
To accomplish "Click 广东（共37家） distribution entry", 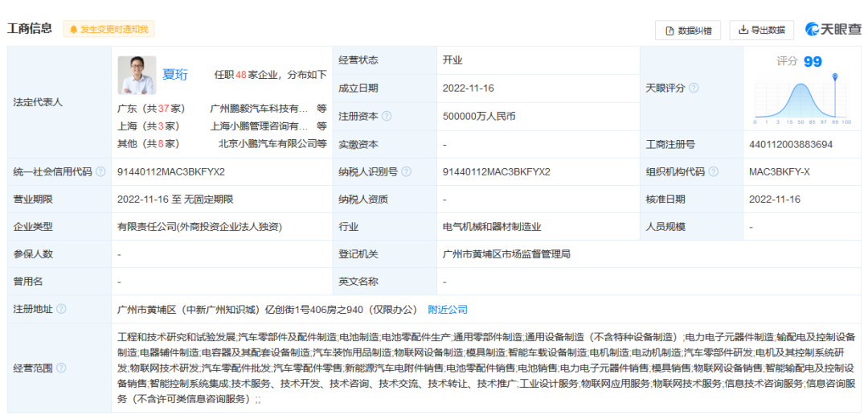I will tap(151, 108).
